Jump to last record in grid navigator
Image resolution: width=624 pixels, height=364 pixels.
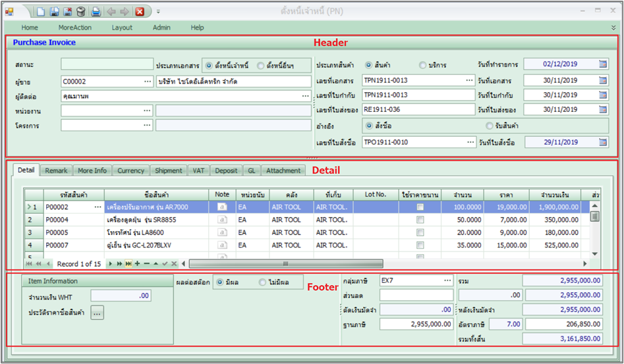click(x=128, y=263)
